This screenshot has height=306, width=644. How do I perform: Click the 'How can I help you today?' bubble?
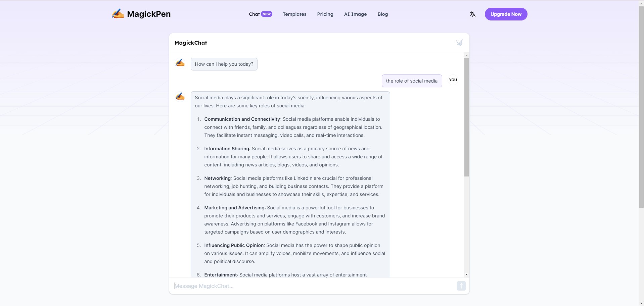click(x=224, y=64)
